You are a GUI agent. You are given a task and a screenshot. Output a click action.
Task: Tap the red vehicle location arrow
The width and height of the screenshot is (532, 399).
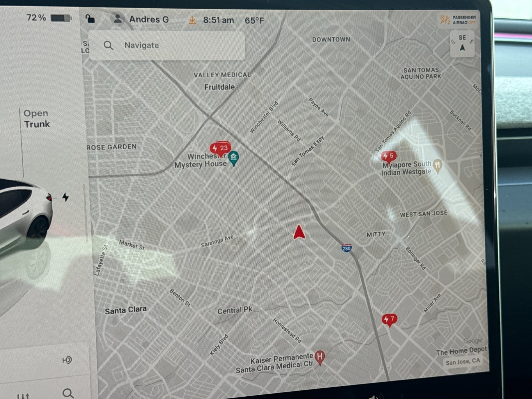[x=299, y=232]
